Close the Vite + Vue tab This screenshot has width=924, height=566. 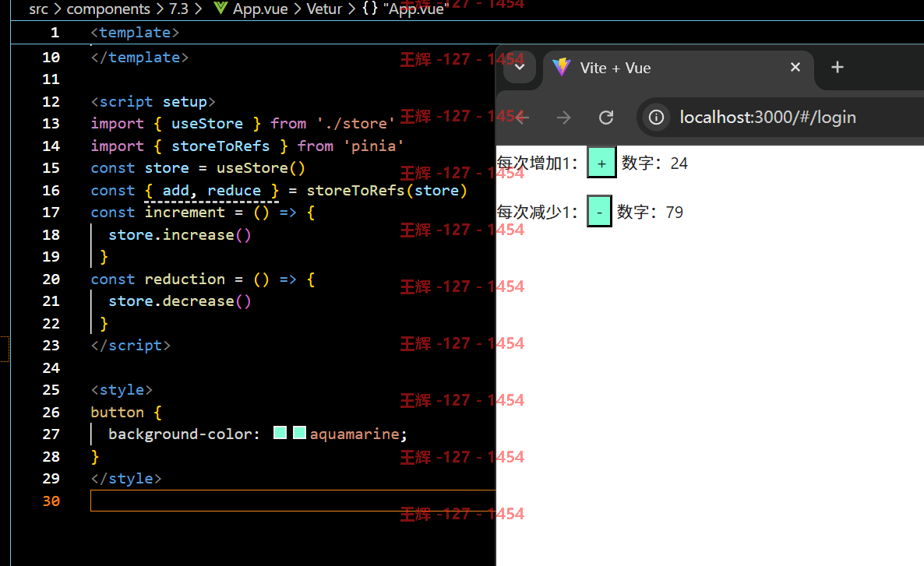(795, 67)
